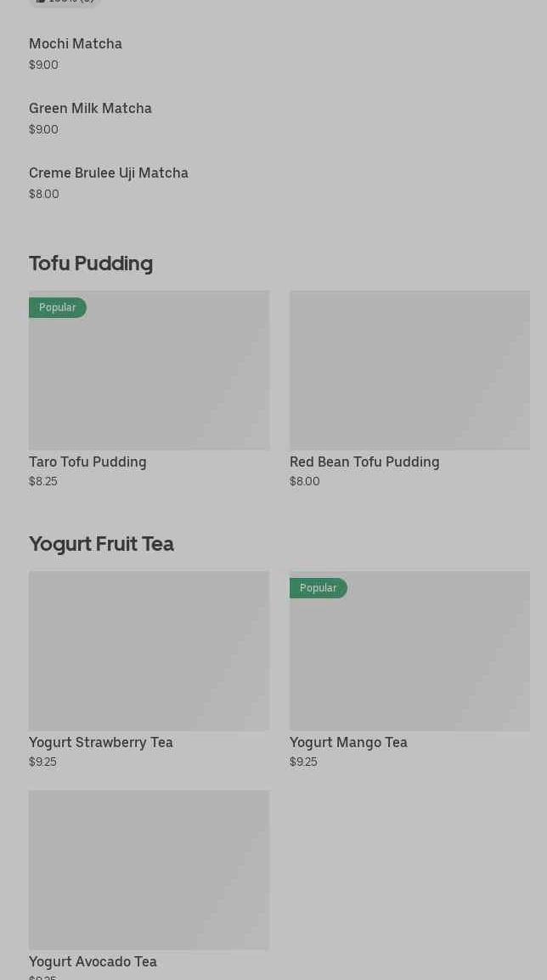This screenshot has width=547, height=980.
Task: Click the Red Bean Tofu Pudding name
Action: (x=364, y=462)
